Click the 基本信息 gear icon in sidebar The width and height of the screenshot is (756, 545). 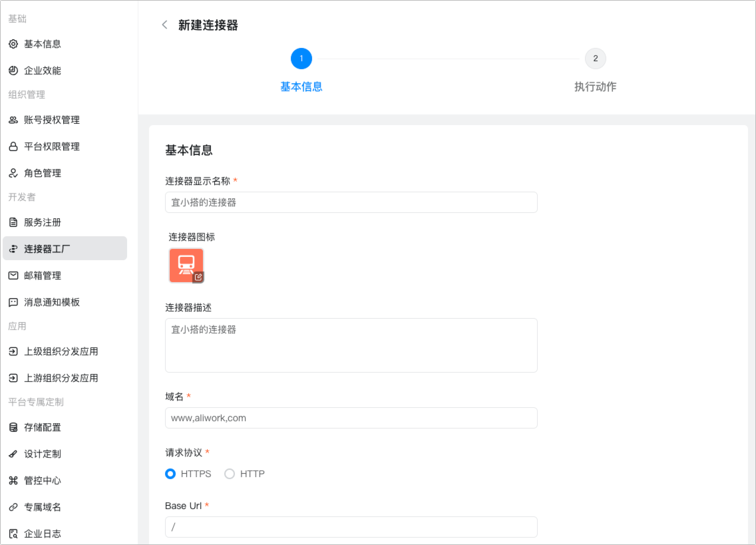coord(13,44)
